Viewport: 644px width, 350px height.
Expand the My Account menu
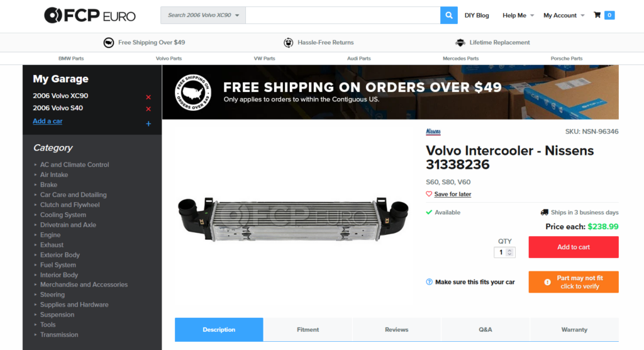tap(563, 15)
